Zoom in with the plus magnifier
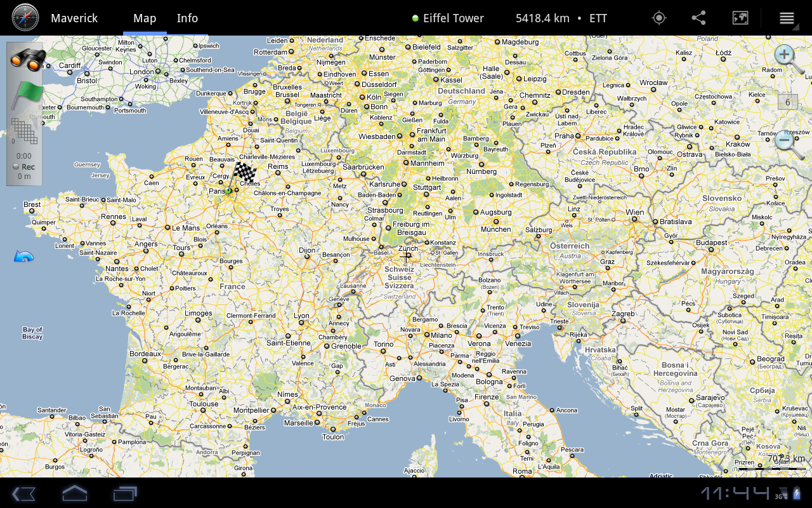Screen dimensions: 812x508 [784, 55]
